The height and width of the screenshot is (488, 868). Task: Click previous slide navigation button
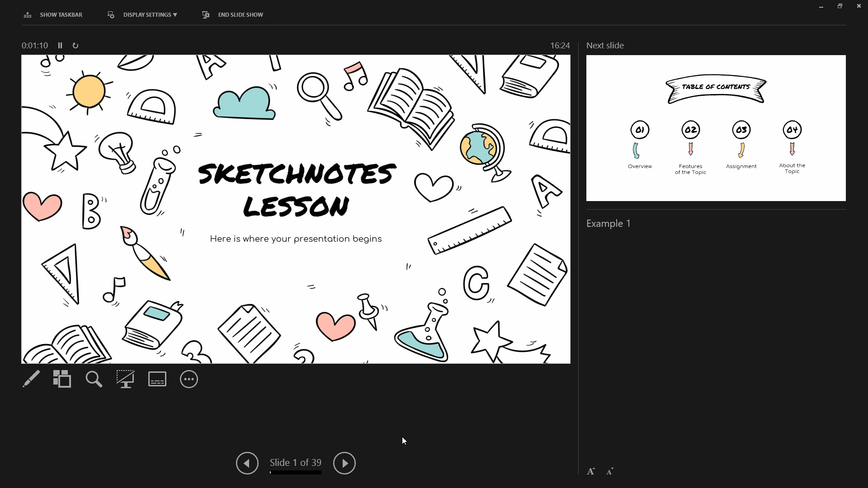click(247, 462)
